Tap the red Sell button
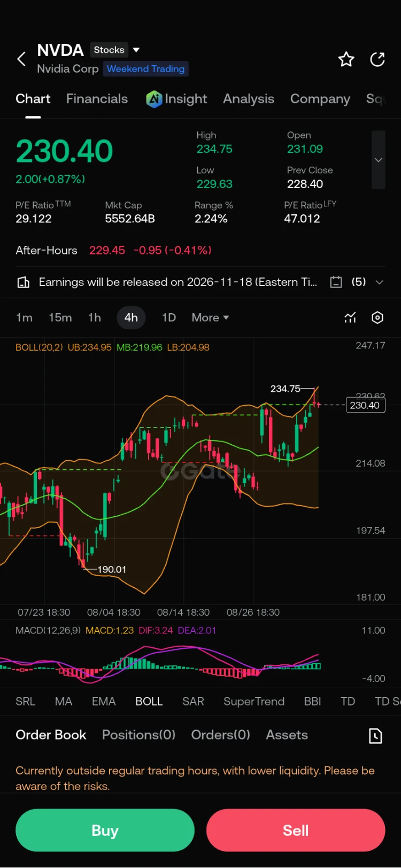The height and width of the screenshot is (868, 401). pyautogui.click(x=296, y=830)
